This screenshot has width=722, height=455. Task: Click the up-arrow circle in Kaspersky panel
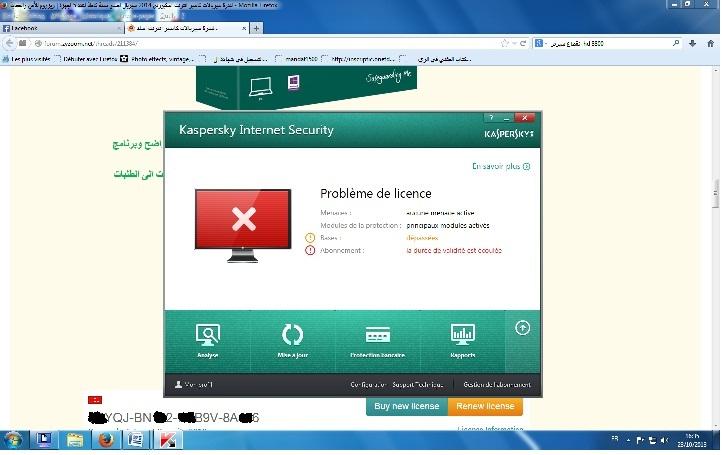pos(522,328)
